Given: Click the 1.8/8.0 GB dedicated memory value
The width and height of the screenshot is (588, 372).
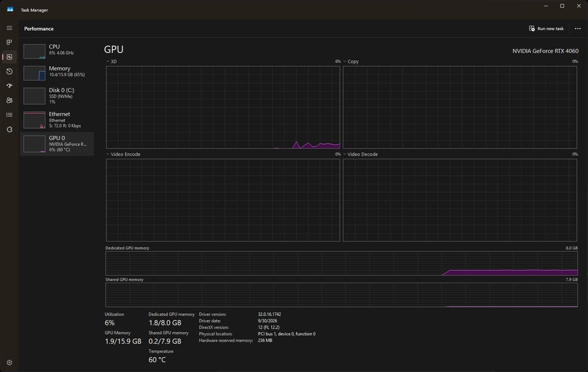Looking at the screenshot, I should point(165,323).
